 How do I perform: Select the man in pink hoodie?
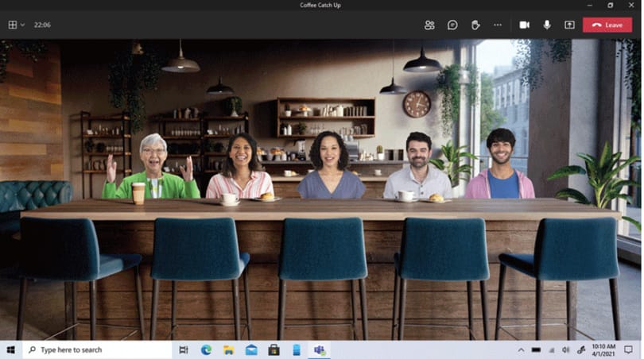tap(500, 164)
